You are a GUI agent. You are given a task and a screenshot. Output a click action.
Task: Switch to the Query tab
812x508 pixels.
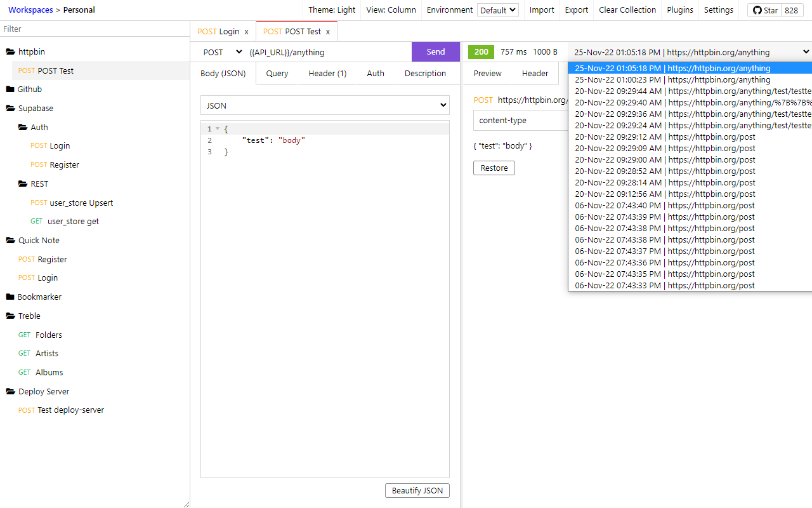[x=277, y=74]
